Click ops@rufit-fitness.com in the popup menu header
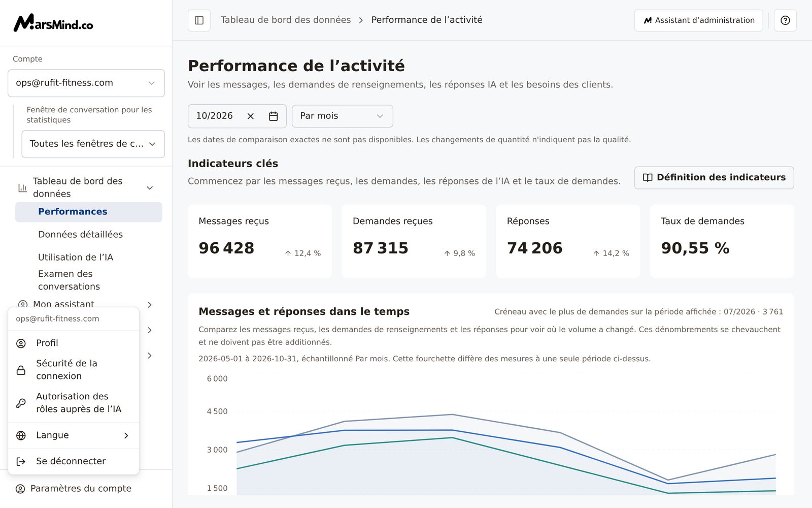 coord(57,319)
